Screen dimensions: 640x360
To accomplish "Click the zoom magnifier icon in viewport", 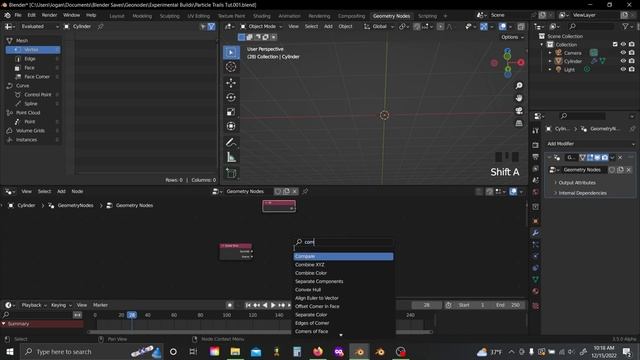I will [519, 86].
